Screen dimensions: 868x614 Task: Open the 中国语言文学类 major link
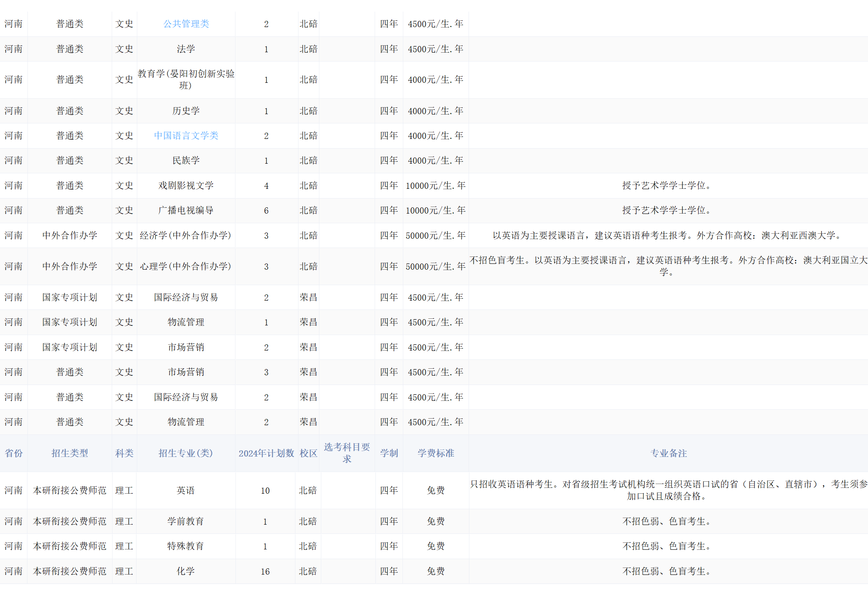point(186,136)
